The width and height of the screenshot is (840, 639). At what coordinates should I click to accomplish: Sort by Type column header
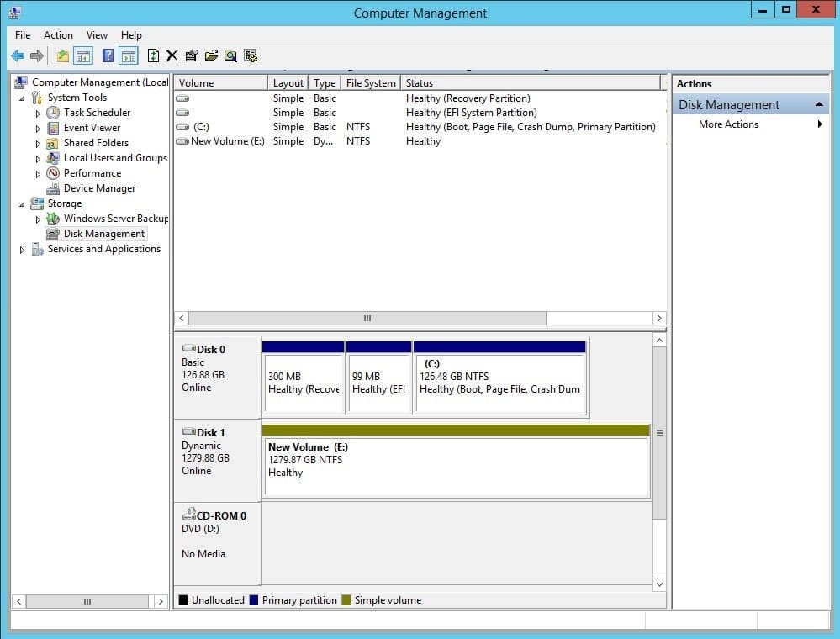coord(324,83)
